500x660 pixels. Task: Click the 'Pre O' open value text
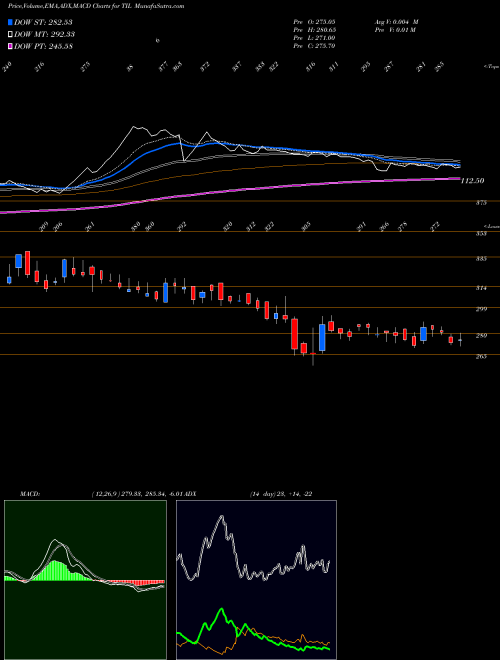pyautogui.click(x=314, y=22)
